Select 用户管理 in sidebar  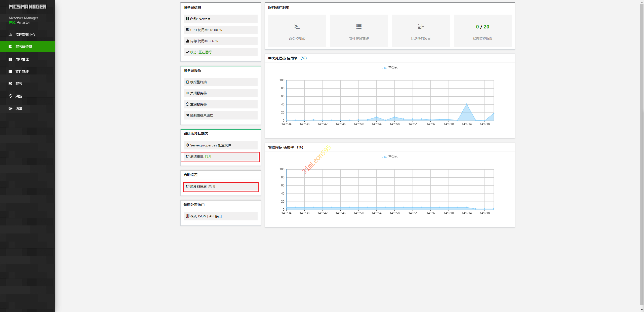(22, 59)
